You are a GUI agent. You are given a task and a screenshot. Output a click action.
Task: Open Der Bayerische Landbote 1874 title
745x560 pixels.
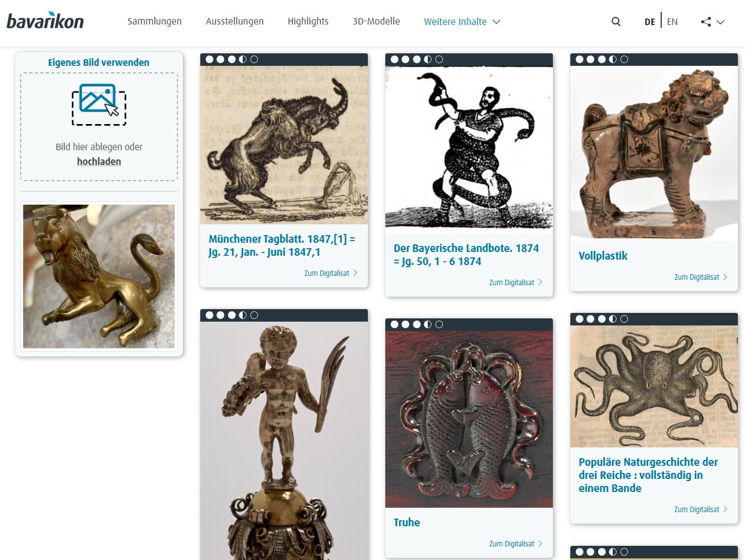click(466, 255)
